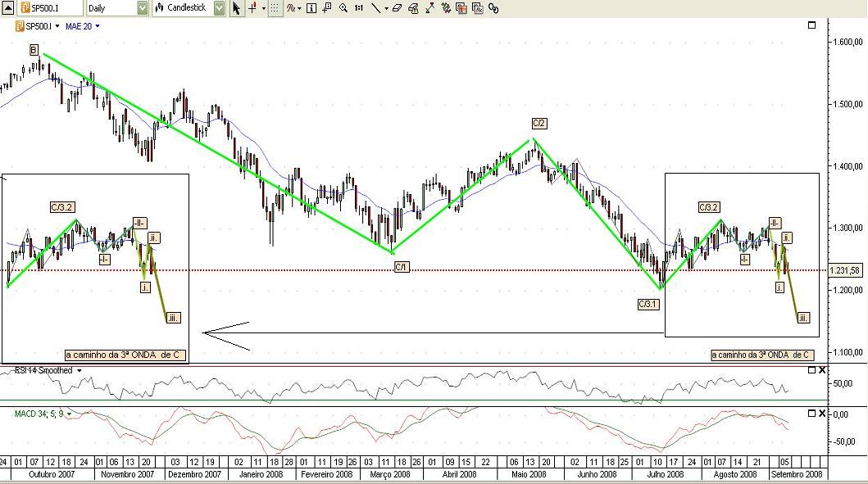Open the Candlestick chart type dropdown
868x484 pixels.
tap(219, 7)
